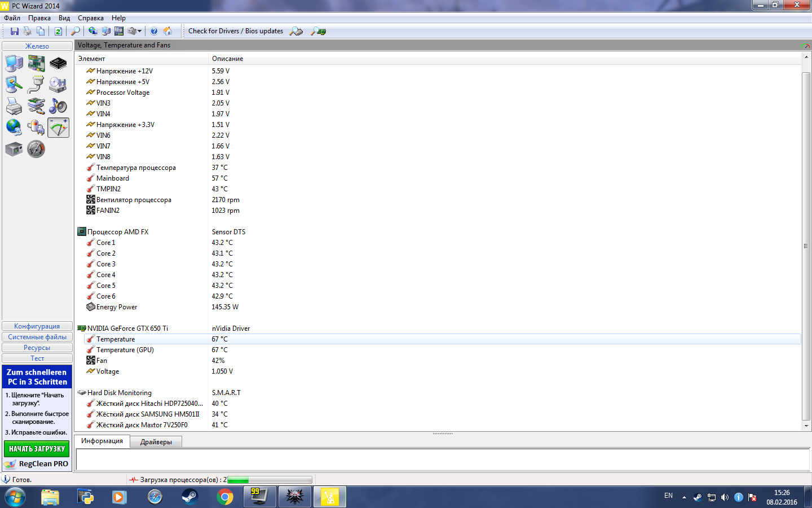This screenshot has height=508, width=812.
Task: Click the blue question mark Help icon
Action: click(x=154, y=31)
